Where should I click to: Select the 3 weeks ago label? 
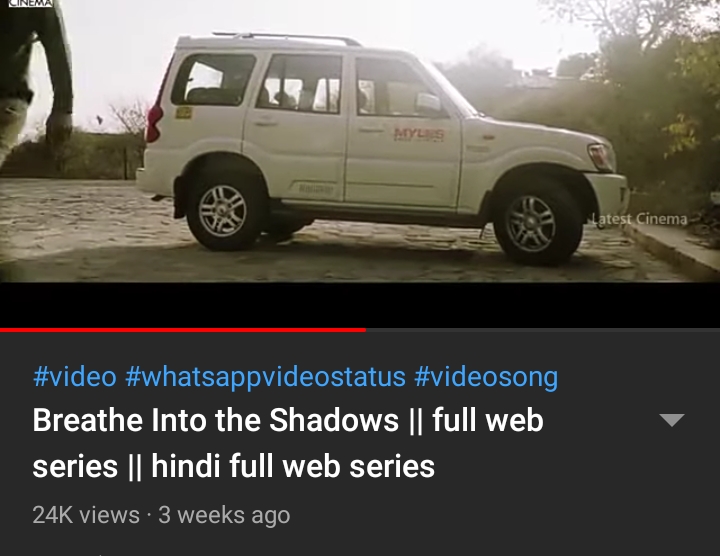[x=224, y=515]
